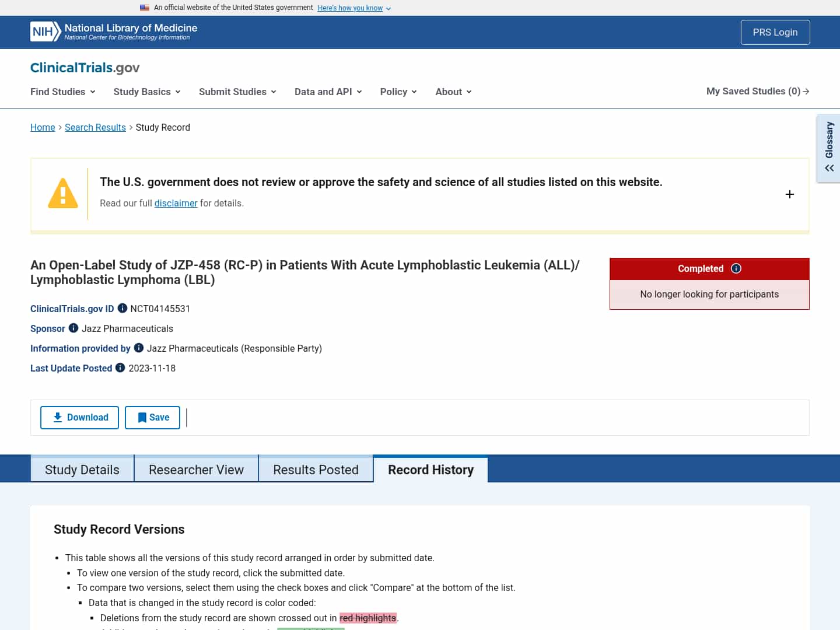
Task: Open the About dropdown menu
Action: click(x=453, y=92)
